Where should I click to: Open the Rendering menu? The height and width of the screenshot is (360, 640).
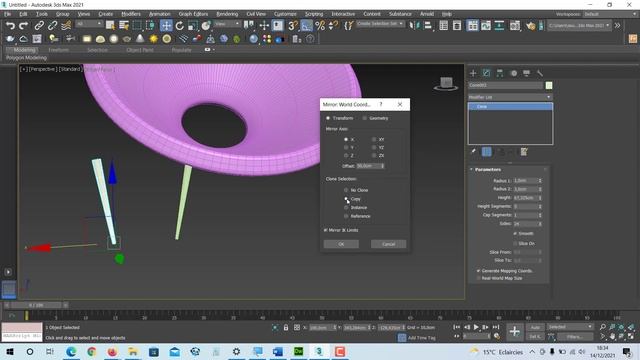227,14
